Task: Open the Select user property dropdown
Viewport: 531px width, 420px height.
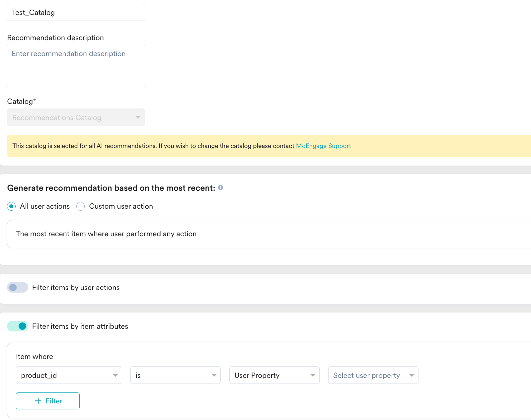Action: point(373,375)
